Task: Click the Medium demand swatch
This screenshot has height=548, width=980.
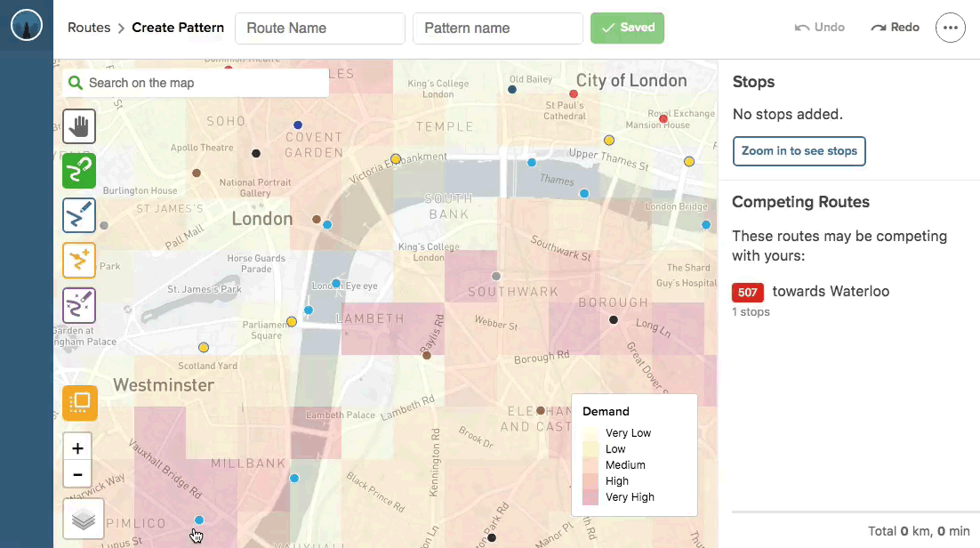Action: (590, 464)
